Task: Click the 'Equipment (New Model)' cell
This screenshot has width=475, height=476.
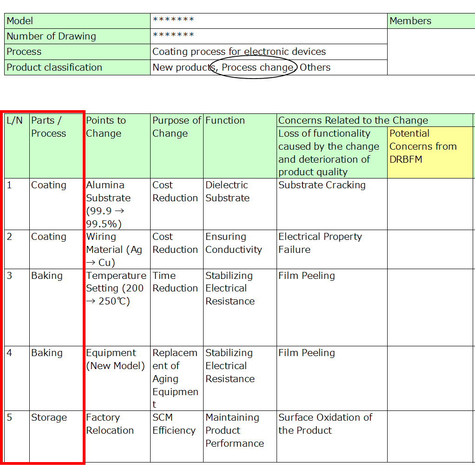Action: 118,378
